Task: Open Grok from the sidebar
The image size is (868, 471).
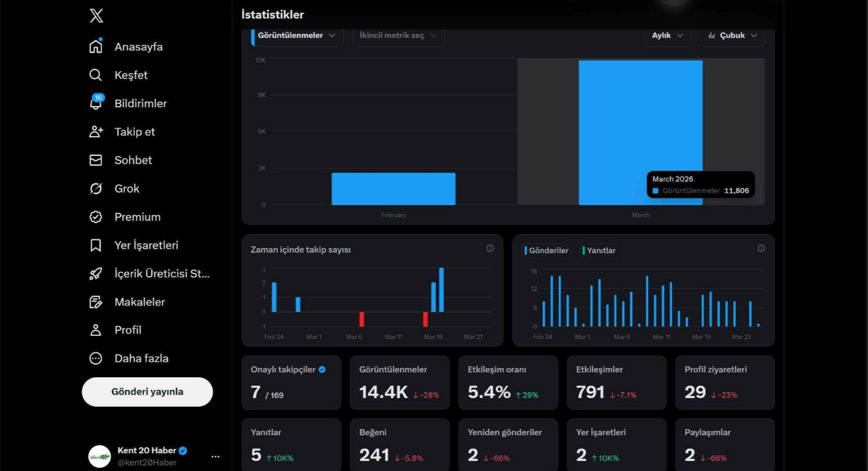Action: (127, 189)
